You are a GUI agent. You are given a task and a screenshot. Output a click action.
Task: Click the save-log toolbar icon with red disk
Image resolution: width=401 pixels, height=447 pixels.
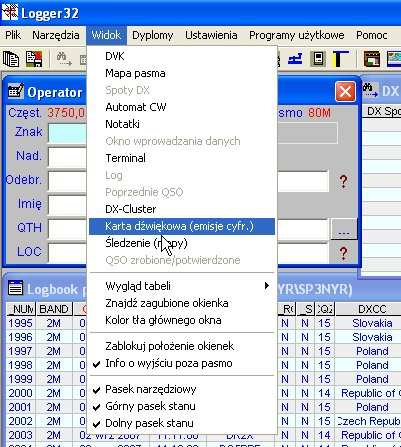pos(34,59)
